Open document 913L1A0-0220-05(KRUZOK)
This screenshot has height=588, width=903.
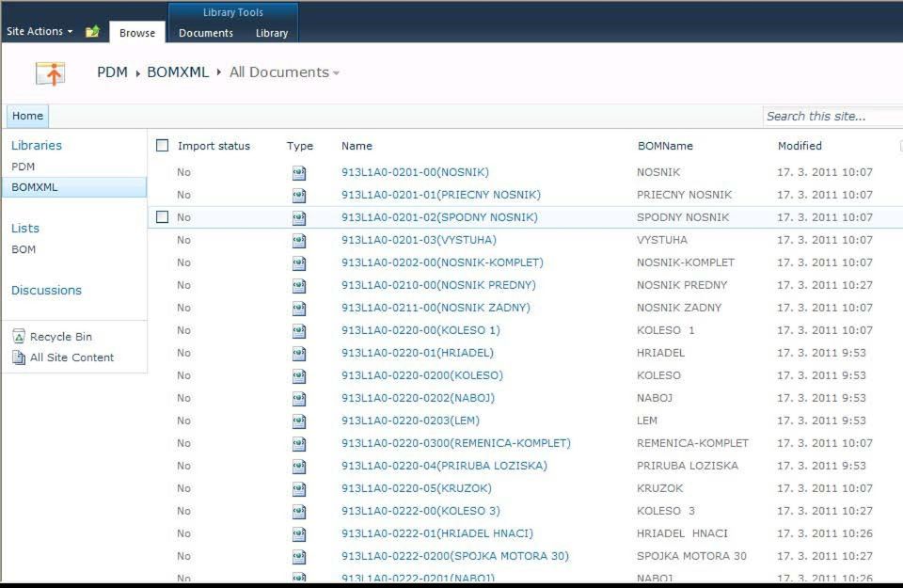coord(417,488)
